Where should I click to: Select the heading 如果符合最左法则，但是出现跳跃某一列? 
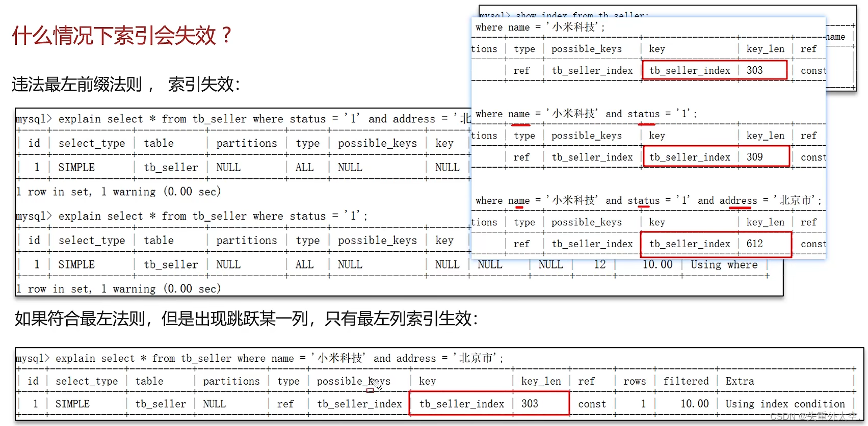click(x=246, y=319)
